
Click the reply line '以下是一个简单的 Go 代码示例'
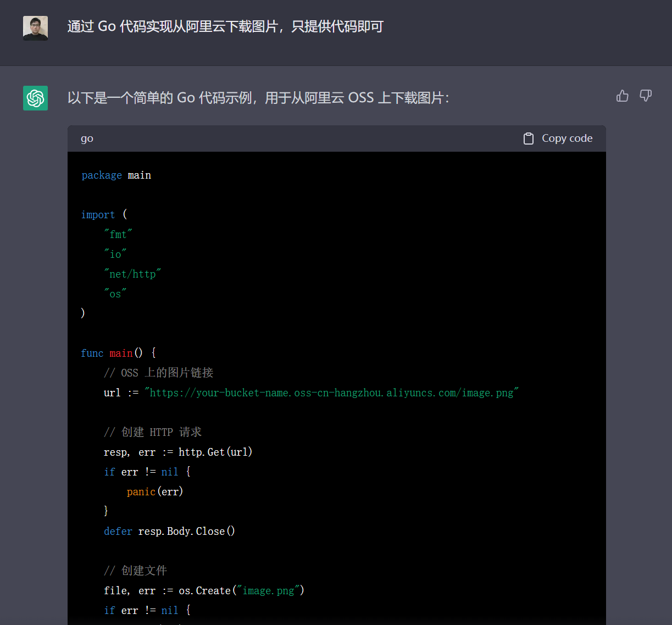pos(258,98)
